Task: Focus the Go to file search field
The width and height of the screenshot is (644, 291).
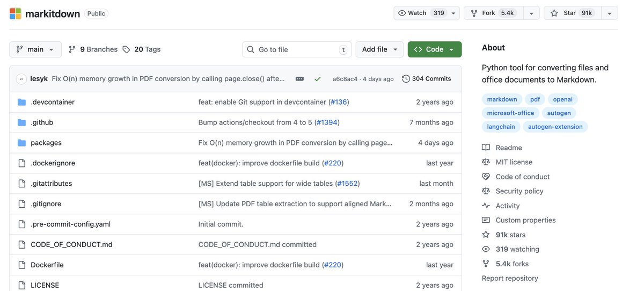Action: 297,49
